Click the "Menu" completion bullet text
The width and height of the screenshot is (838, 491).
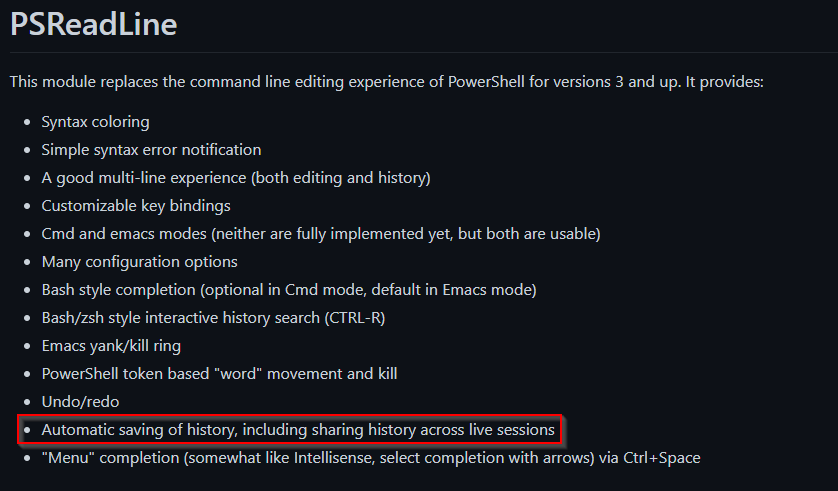(x=371, y=458)
